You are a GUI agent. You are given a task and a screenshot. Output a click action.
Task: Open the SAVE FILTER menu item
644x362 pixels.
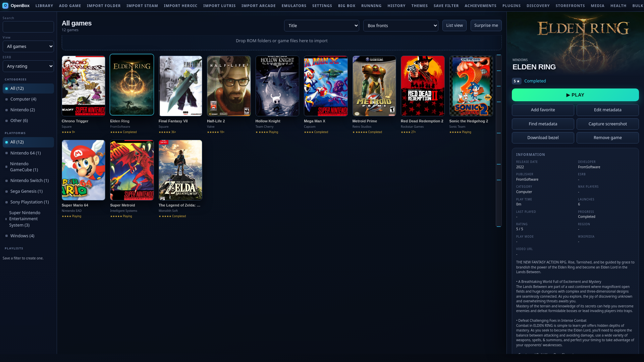(x=446, y=6)
